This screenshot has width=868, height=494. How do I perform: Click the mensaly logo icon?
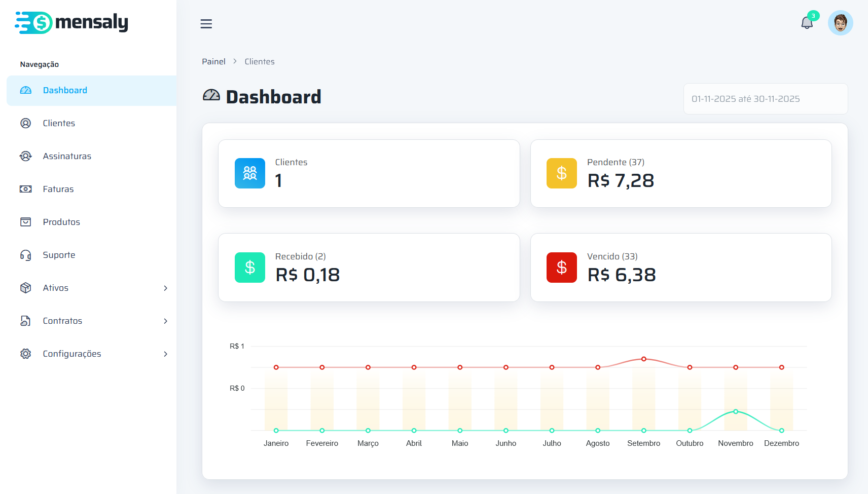(34, 22)
